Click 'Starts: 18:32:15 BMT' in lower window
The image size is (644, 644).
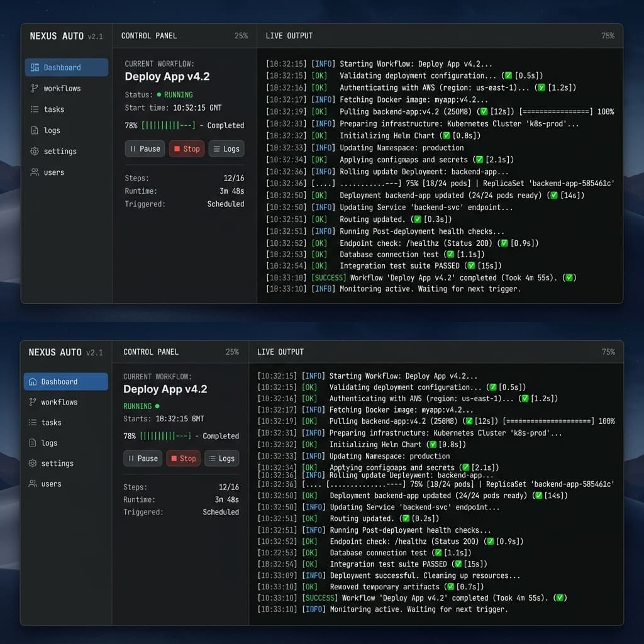click(164, 419)
